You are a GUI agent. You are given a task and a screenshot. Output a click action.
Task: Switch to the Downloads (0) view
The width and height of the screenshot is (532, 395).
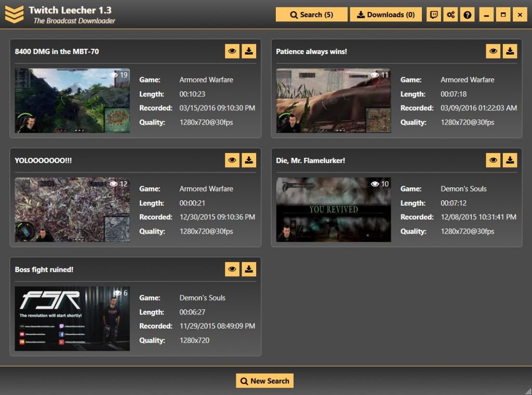(x=385, y=15)
